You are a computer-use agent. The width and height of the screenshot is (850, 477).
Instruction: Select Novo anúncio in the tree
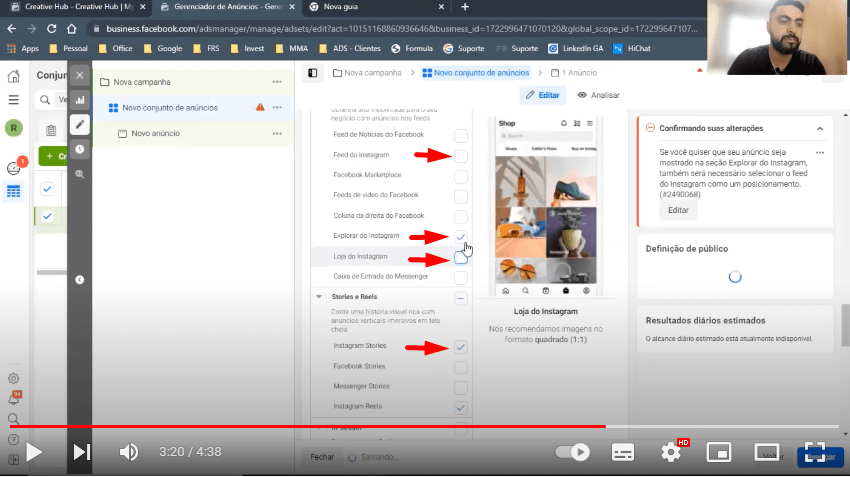[x=156, y=133]
